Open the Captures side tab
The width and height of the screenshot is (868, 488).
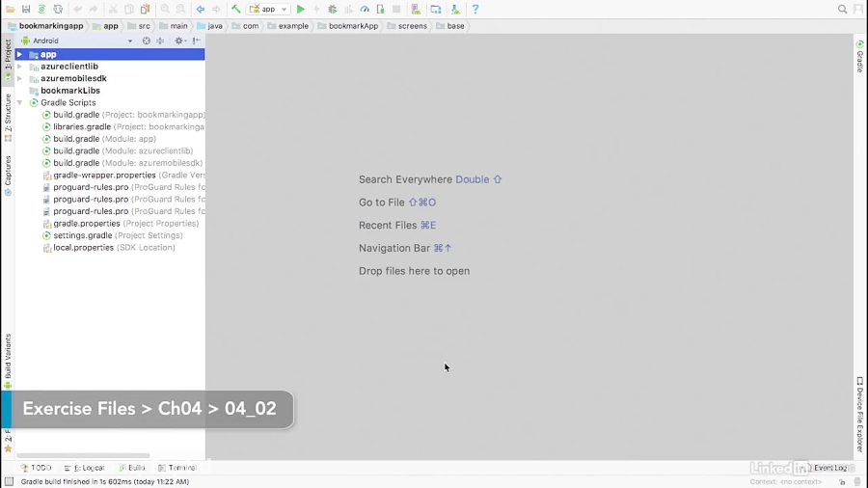coord(8,176)
